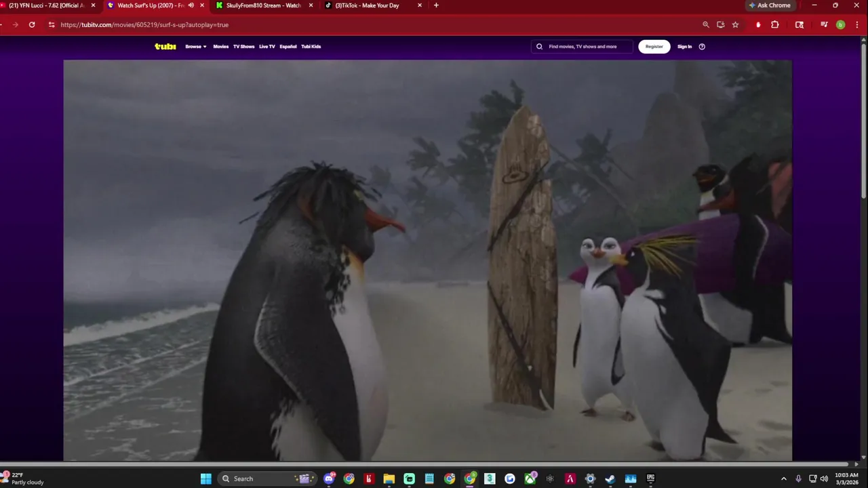Click the tab search icon in toolbar

pyautogui.click(x=800, y=24)
